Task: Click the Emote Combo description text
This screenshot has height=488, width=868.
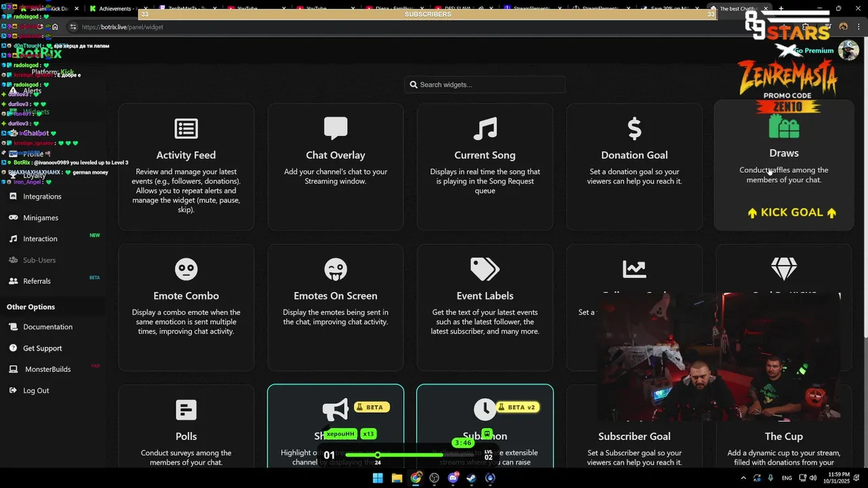Action: pyautogui.click(x=186, y=322)
